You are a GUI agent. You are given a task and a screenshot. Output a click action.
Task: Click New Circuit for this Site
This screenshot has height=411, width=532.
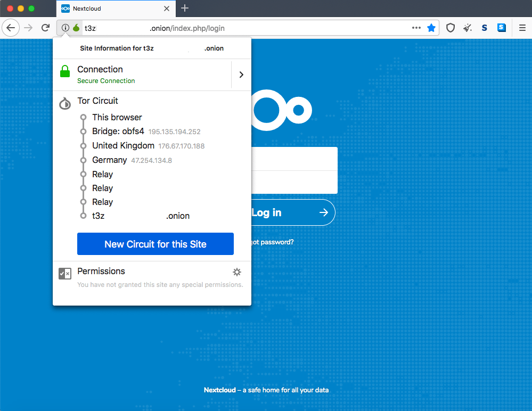(155, 244)
